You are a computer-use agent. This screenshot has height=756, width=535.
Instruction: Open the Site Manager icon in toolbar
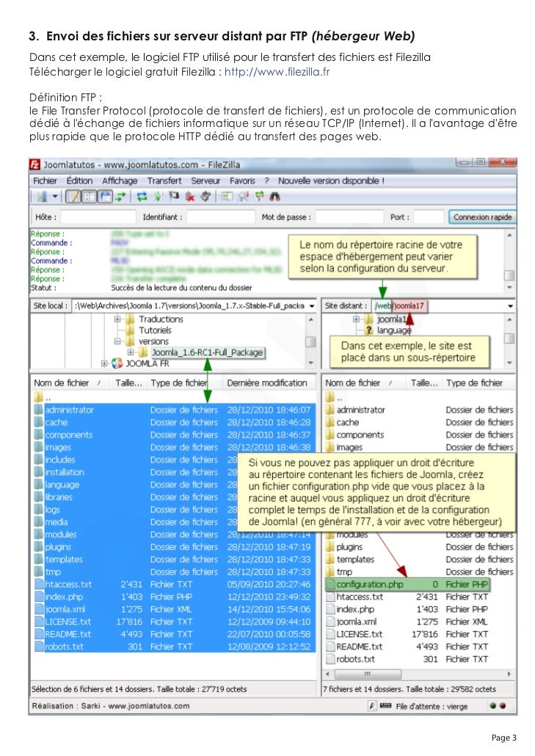(x=43, y=196)
